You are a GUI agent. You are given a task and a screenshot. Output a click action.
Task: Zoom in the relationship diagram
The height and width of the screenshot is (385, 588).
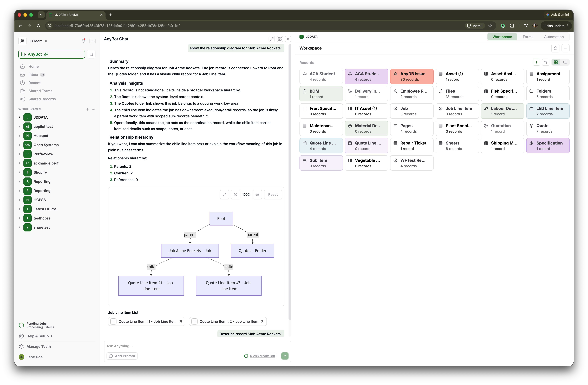point(257,195)
